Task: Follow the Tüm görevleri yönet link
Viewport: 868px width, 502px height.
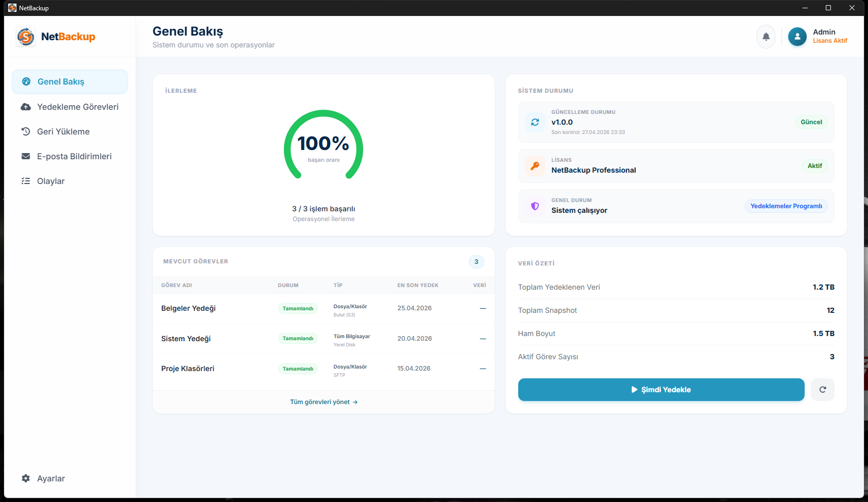Action: click(324, 402)
